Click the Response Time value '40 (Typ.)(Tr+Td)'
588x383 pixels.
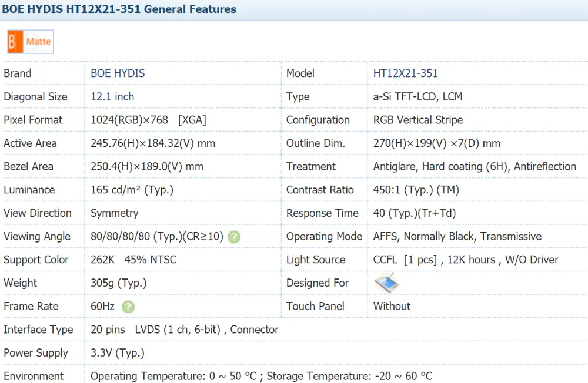tap(415, 213)
